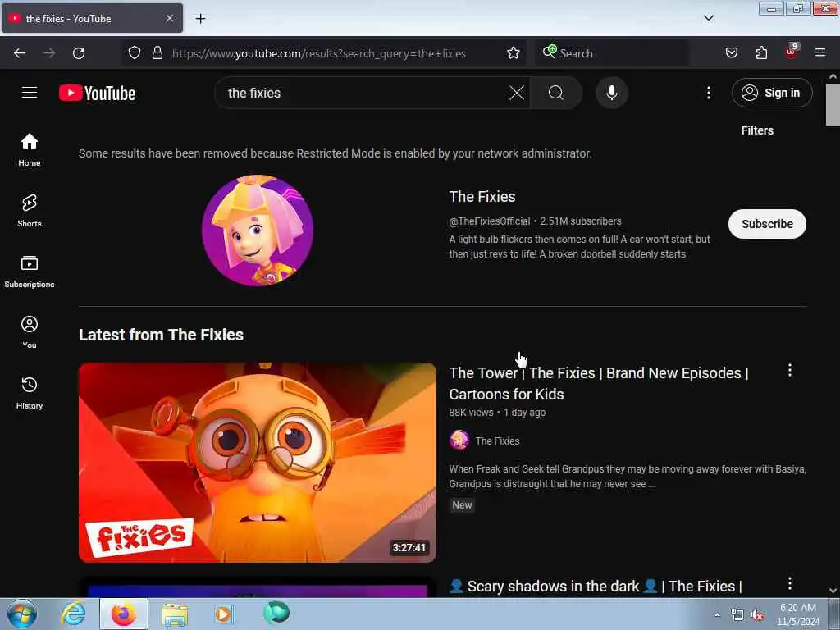Open Windows Explorer folder in taskbar
Image resolution: width=840 pixels, height=630 pixels.
point(175,614)
